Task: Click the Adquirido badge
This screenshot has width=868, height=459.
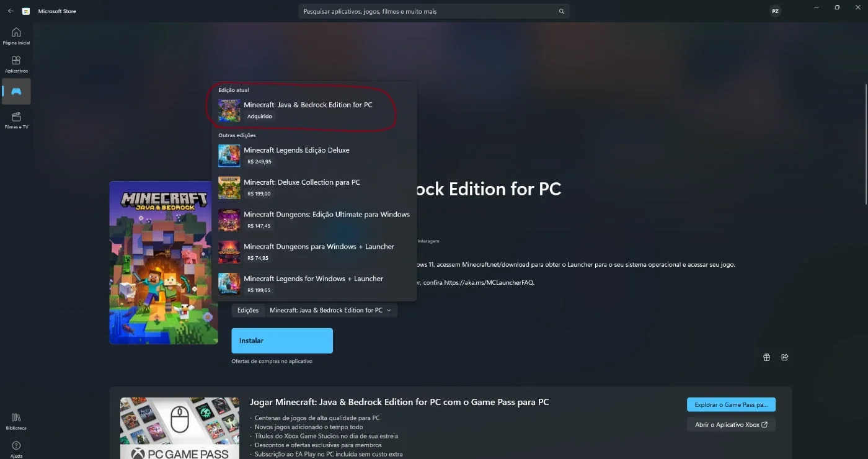Action: [259, 117]
